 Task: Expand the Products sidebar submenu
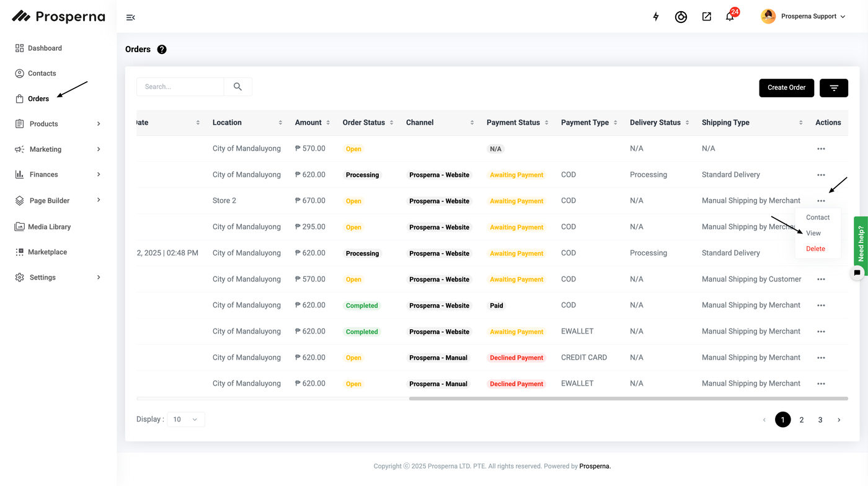click(x=98, y=124)
